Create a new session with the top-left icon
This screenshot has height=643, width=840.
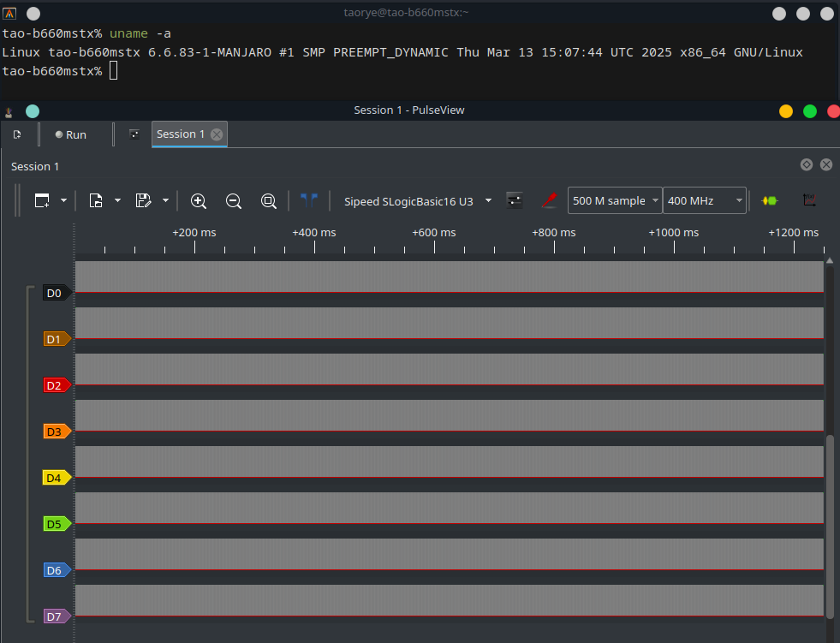click(x=17, y=134)
